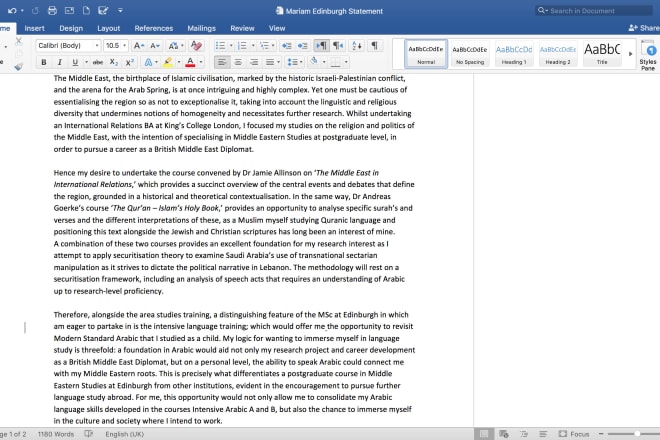This screenshot has width=660, height=440.
Task: Open the Mailings tab
Action: (x=202, y=28)
